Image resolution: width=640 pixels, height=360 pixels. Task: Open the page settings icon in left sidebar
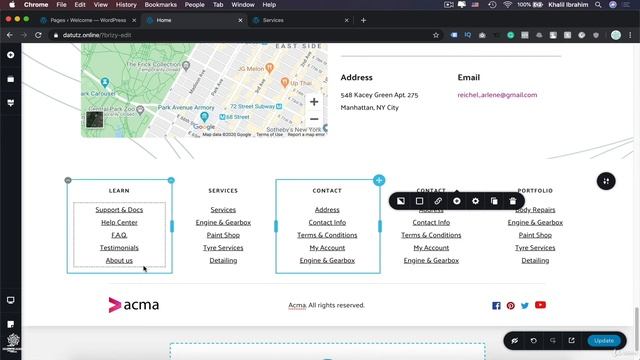[11, 324]
